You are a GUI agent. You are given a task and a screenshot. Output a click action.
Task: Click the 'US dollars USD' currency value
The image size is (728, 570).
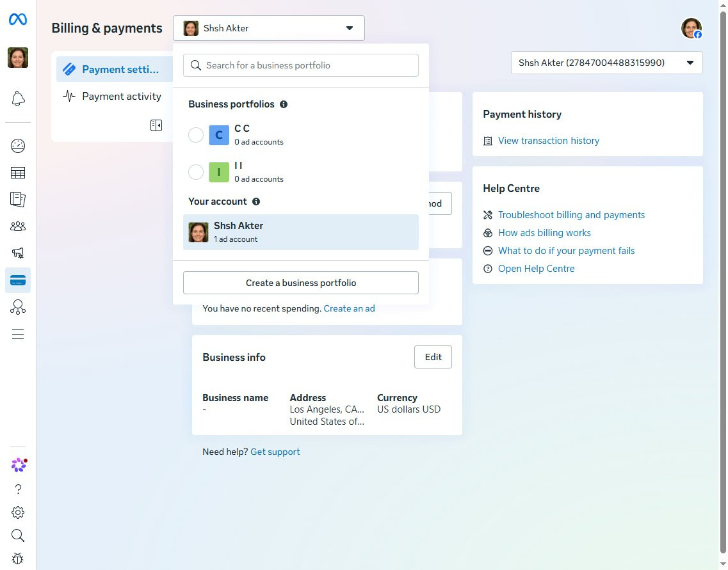408,409
